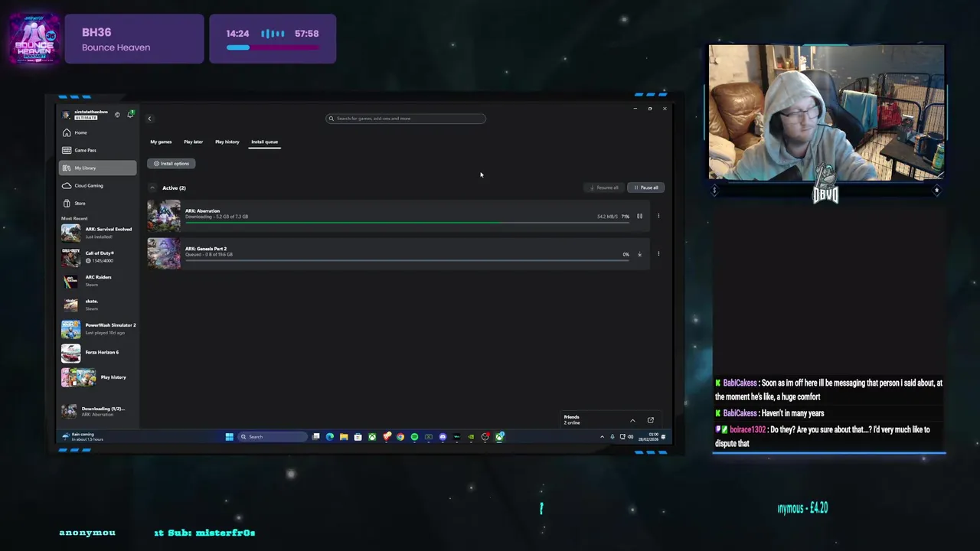
Task: Open the weather widget Rain coming
Action: pos(82,436)
